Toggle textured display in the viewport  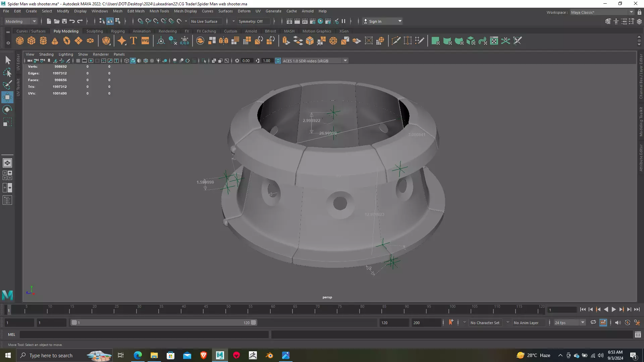(x=152, y=61)
